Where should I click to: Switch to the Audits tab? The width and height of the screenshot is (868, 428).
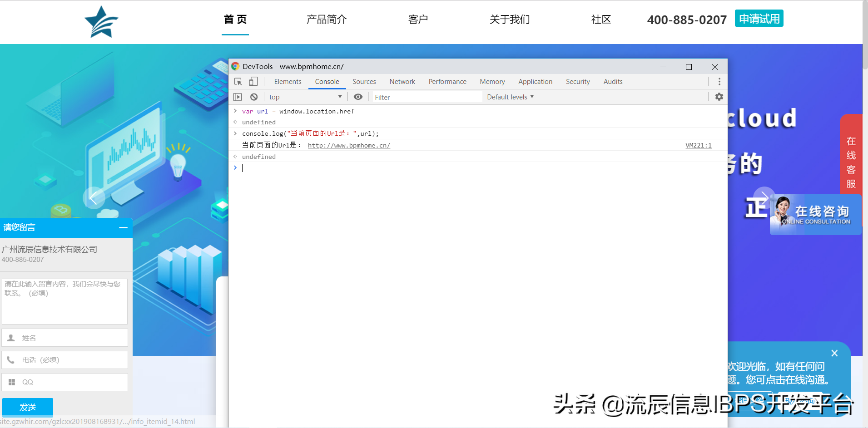coord(613,82)
